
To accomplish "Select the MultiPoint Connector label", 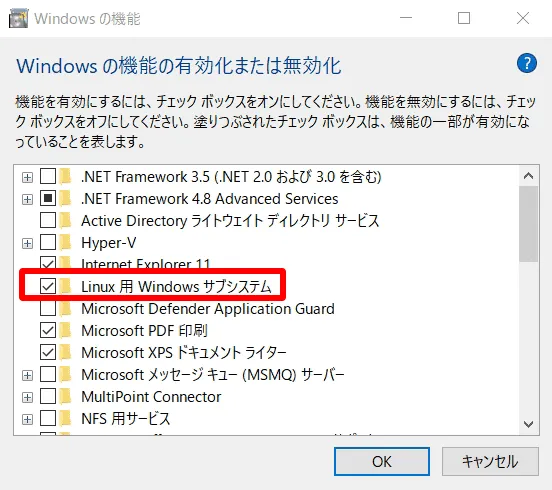I will pyautogui.click(x=151, y=397).
